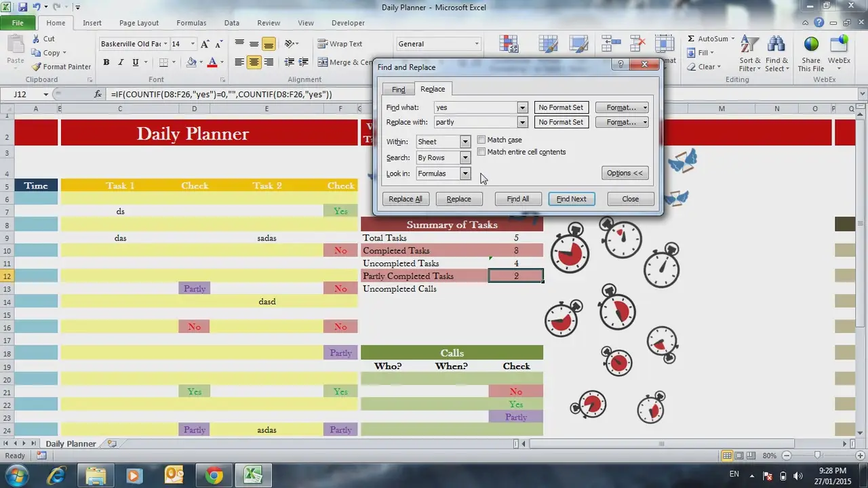
Task: Open the Name Box dropdown
Action: 45,94
